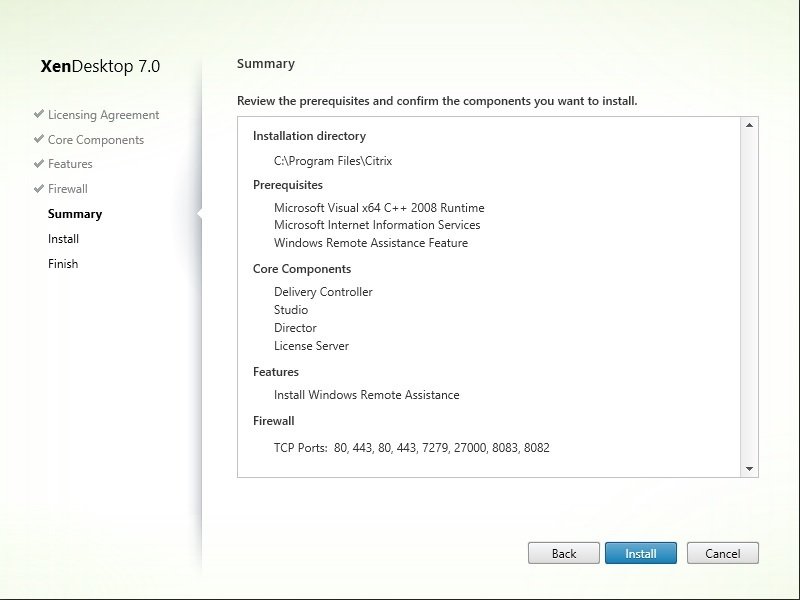Select Microsoft Visual x64 C++ 2008 Runtime
This screenshot has height=600, width=800.
379,208
